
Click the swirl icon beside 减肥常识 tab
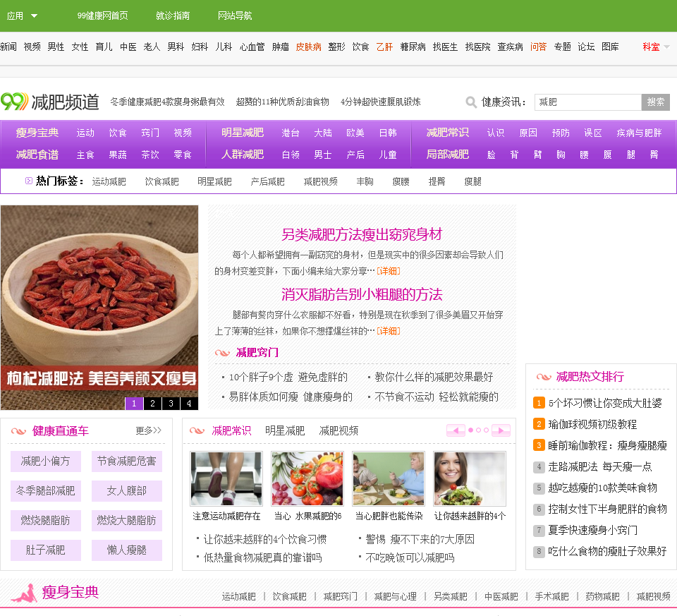(x=197, y=430)
